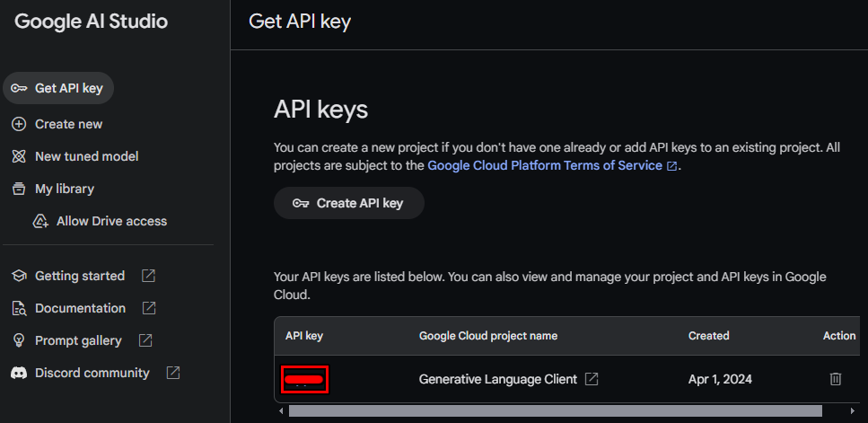Click the Drive add icon beside Allow Drive access
868x423 pixels.
(40, 222)
